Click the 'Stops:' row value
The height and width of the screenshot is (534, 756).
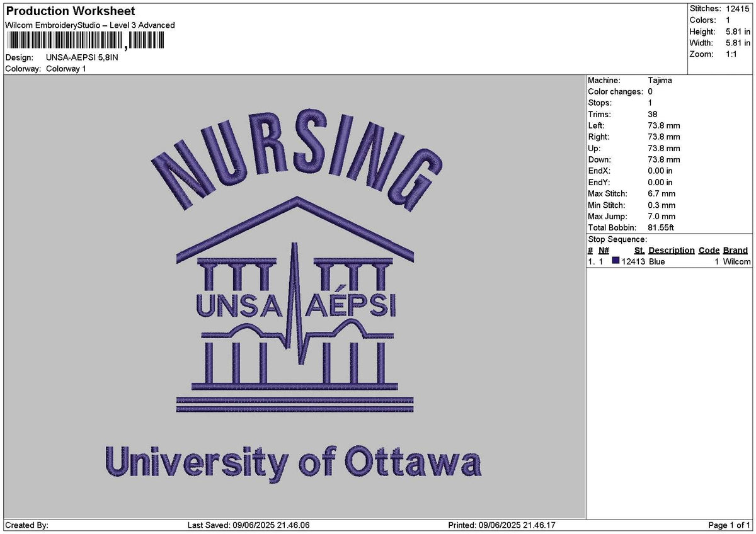tap(650, 103)
